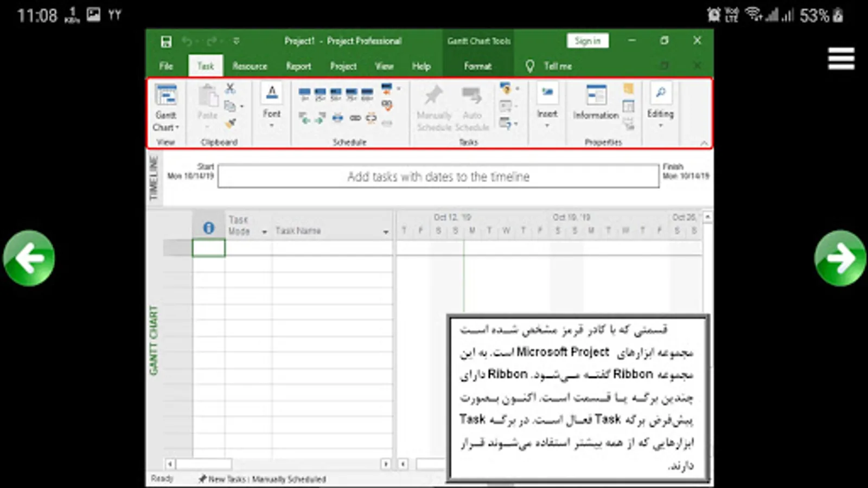868x488 pixels.
Task: Click the Copy icon in Clipboard group
Action: (230, 106)
